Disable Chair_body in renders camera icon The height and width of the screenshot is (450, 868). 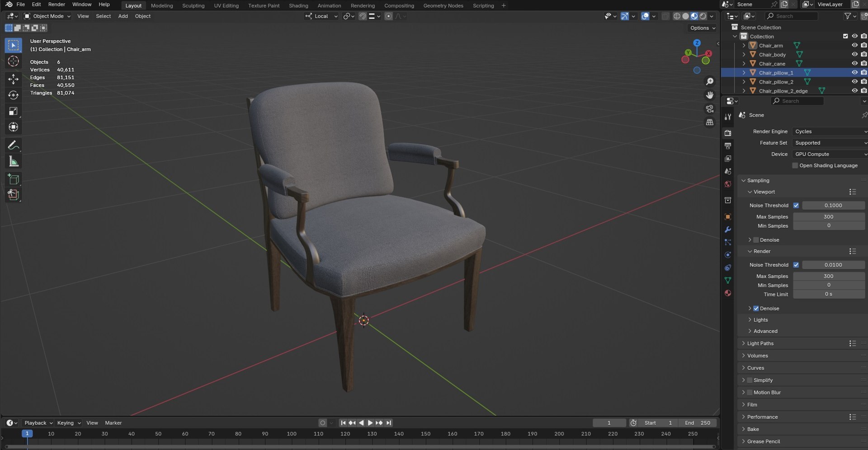863,54
